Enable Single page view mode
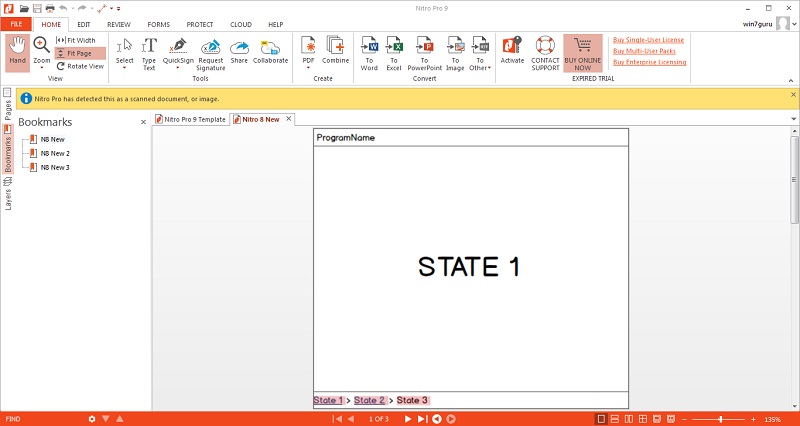800x426 pixels. tap(601, 419)
